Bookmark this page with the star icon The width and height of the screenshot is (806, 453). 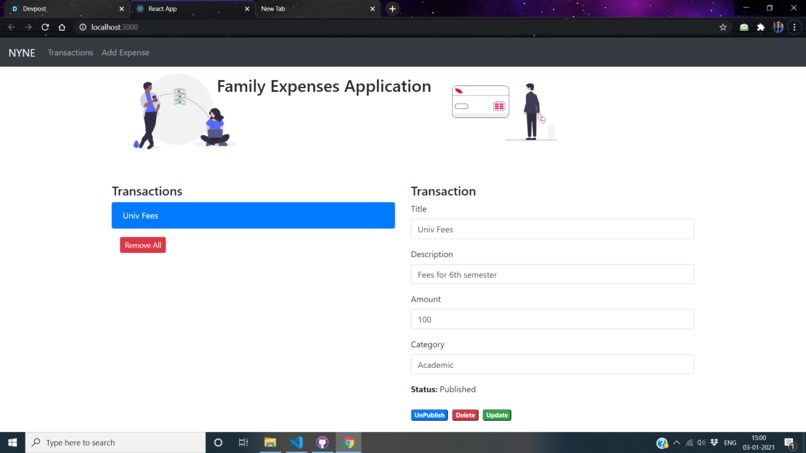click(723, 27)
